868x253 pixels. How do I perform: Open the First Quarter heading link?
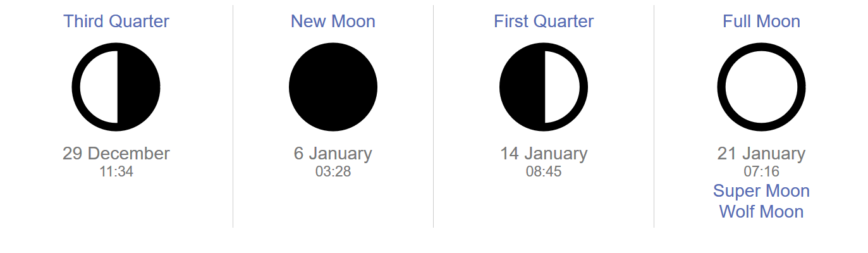tap(544, 22)
